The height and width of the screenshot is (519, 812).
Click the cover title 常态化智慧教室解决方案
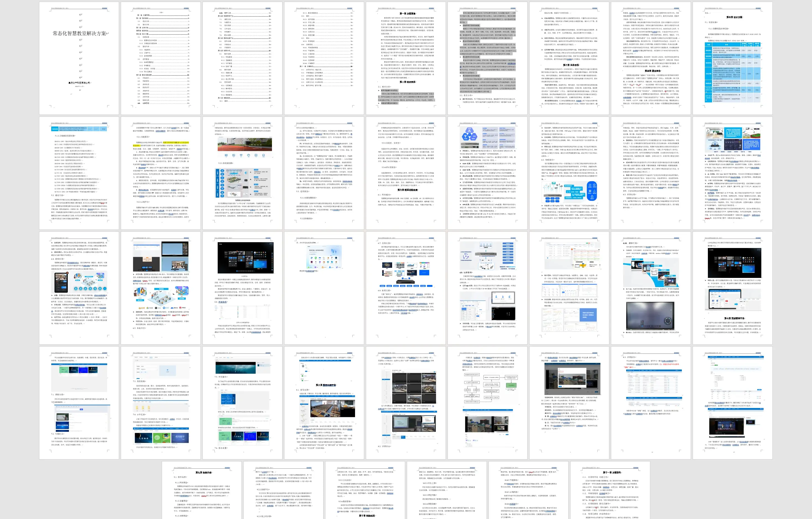[x=79, y=33]
